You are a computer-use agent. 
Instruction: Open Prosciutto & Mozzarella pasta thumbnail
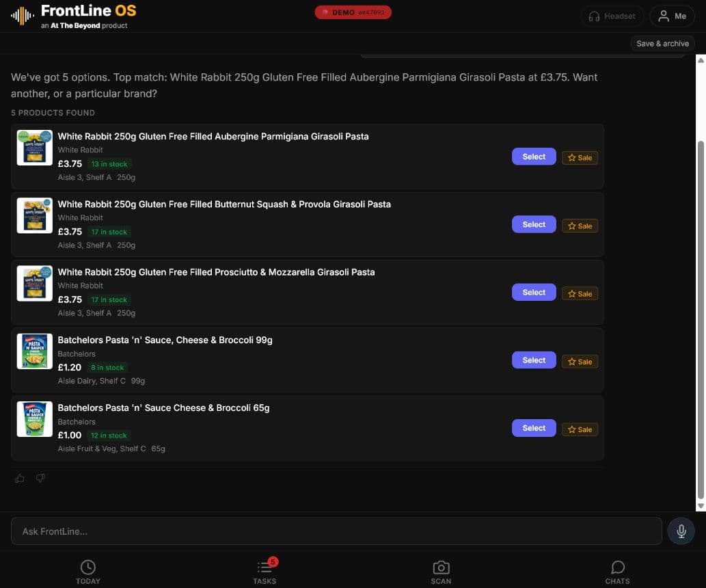point(35,284)
